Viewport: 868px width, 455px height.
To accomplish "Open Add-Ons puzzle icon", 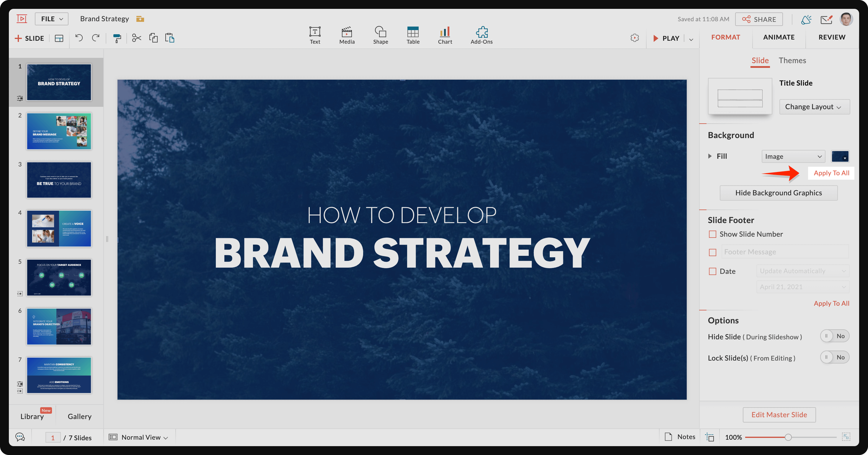I will click(x=482, y=35).
